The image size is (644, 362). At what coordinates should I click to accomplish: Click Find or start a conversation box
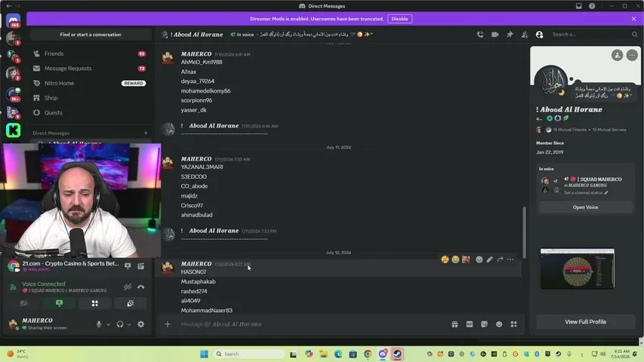[x=91, y=35]
